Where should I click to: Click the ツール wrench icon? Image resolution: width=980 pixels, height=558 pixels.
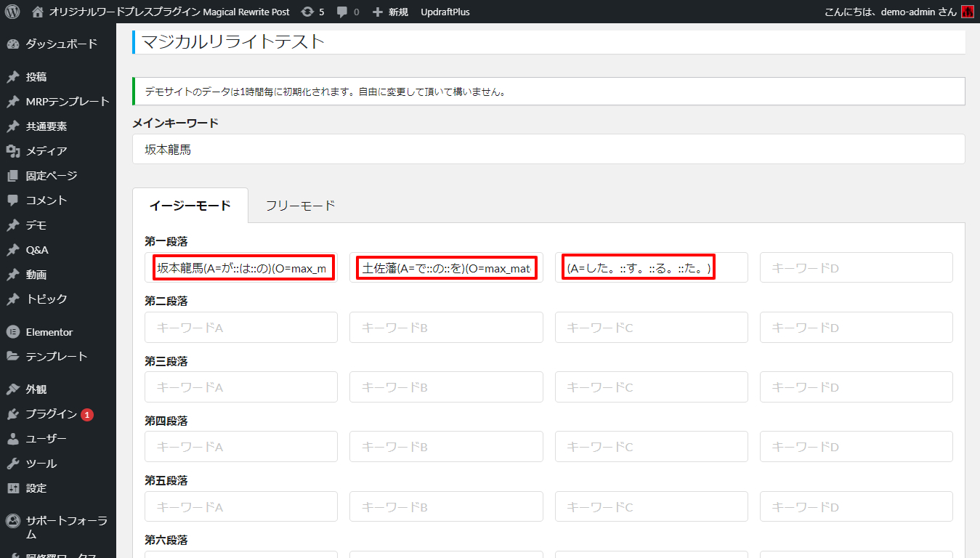(x=12, y=464)
